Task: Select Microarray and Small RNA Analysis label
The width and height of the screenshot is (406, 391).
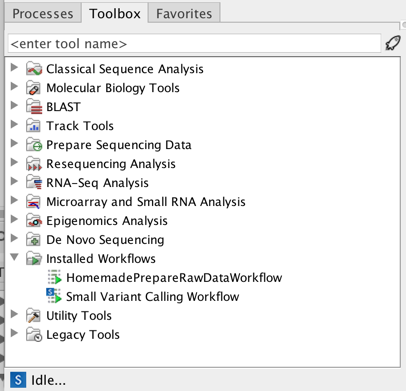Action: pos(146,202)
